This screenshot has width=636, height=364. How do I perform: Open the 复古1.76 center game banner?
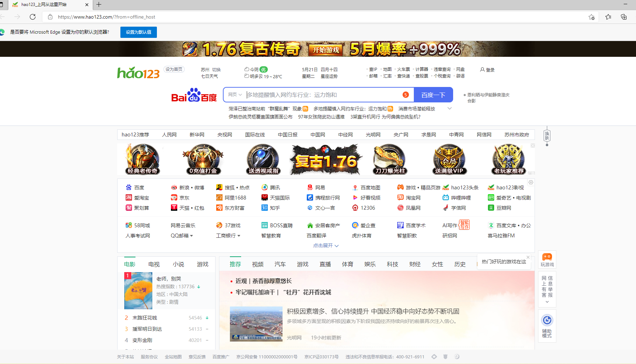pos(326,160)
